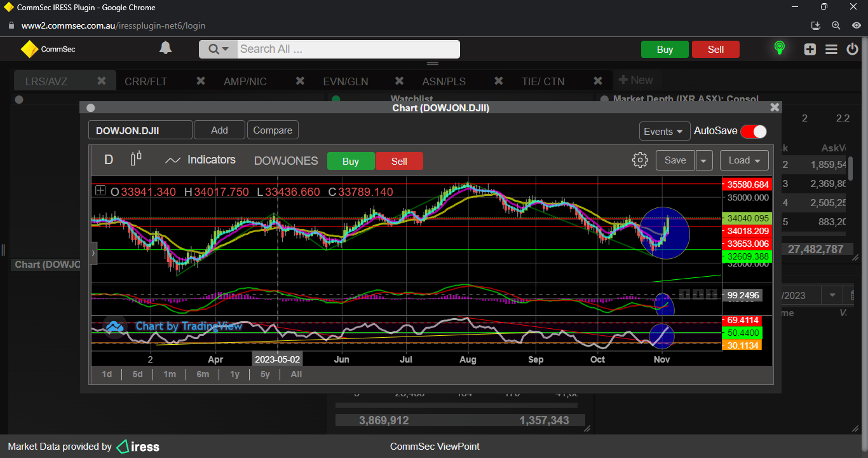Close the EVN/GLN tab
Viewport: 868px width, 458px height.
tap(400, 81)
